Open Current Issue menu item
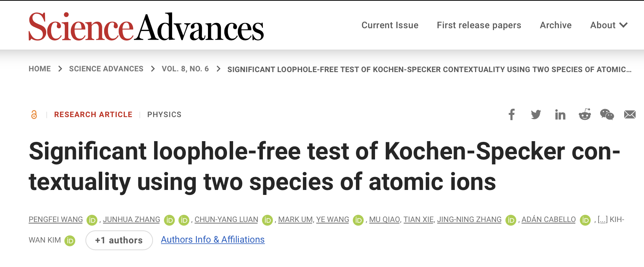The width and height of the screenshot is (644, 267). (390, 25)
